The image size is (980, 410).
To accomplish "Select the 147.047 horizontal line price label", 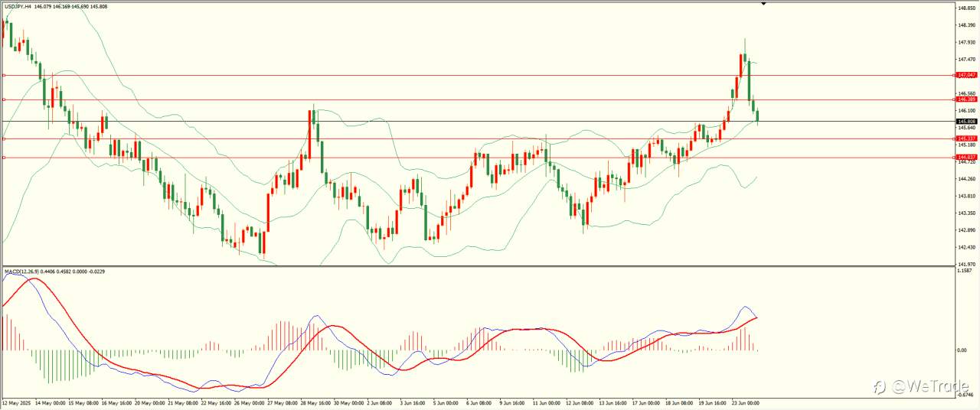I will click(x=966, y=75).
